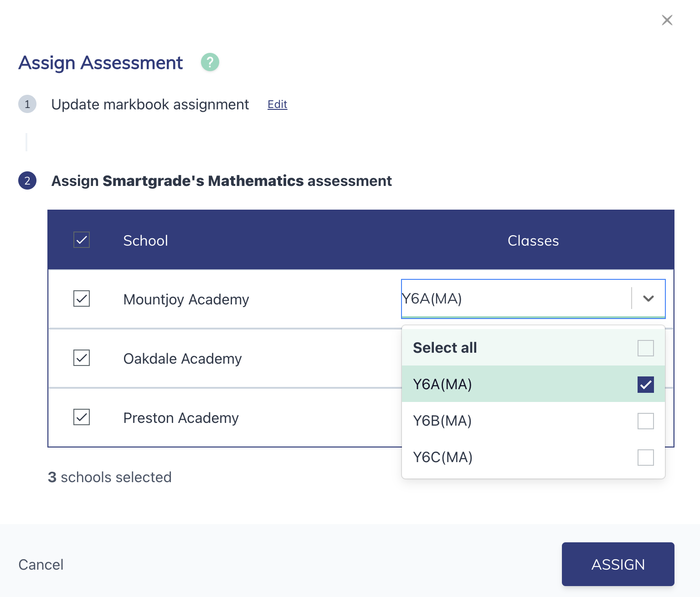This screenshot has height=597, width=700.
Task: Uncheck the Preston Academy checkbox
Action: [82, 417]
